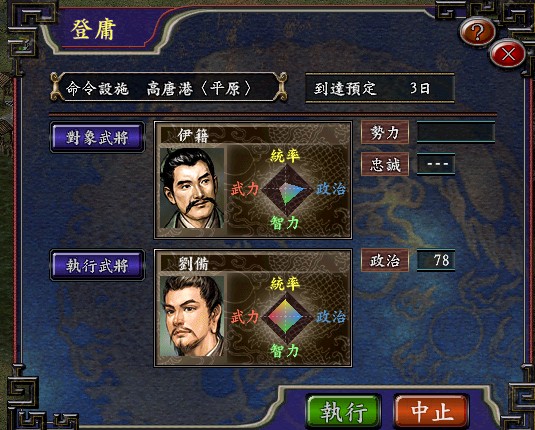This screenshot has width=535, height=430.
Task: Confirm with the green 執行 button
Action: (343, 412)
